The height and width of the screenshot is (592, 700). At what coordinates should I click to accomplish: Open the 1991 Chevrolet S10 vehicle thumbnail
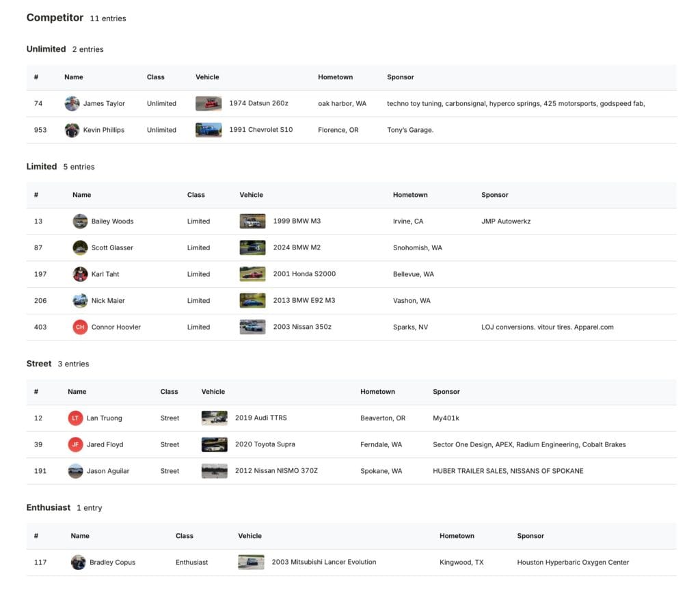click(208, 130)
